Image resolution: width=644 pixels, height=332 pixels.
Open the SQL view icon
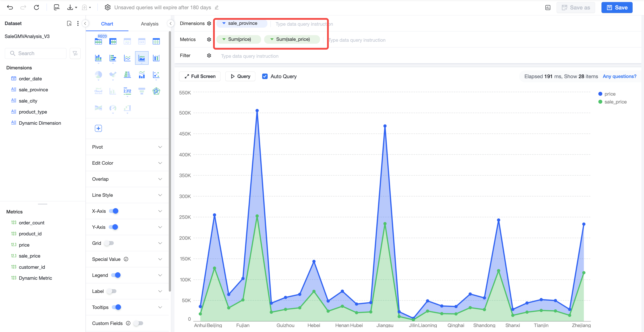coord(57,7)
